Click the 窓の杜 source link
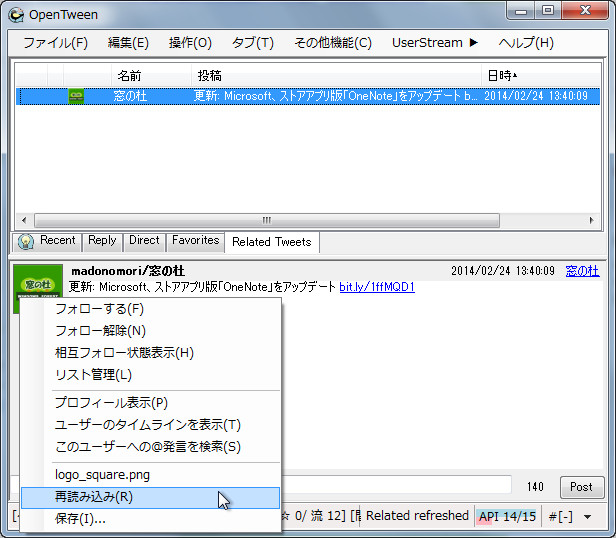The image size is (616, 538). pyautogui.click(x=582, y=271)
